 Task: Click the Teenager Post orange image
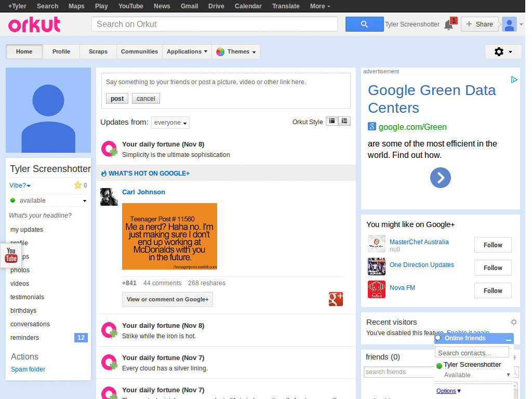coord(169,236)
